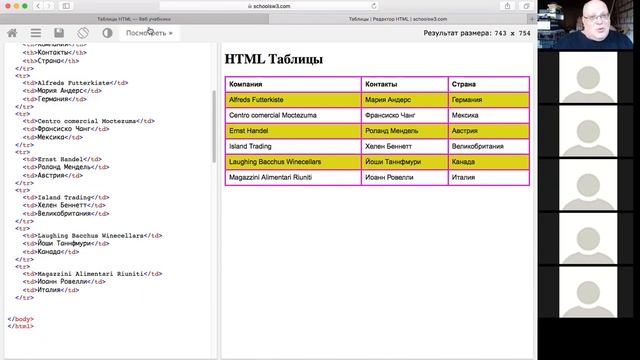Click the Австрия table cell
Screen dimensions: 640x360
click(489, 131)
